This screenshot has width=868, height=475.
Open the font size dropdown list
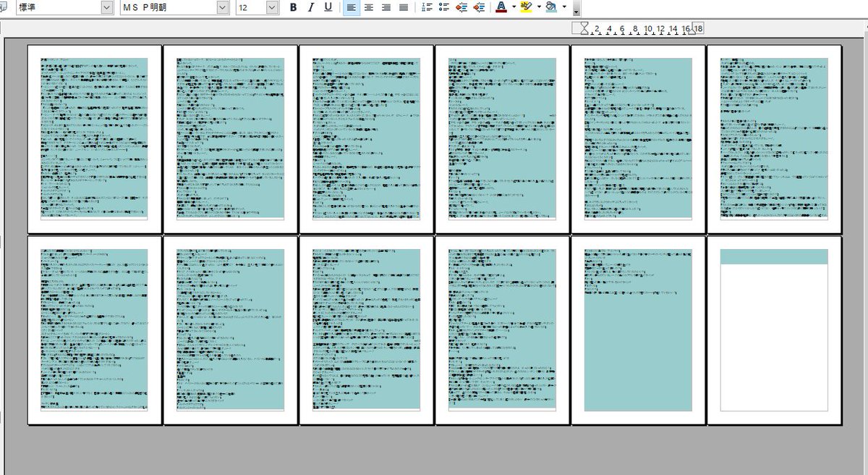(272, 7)
